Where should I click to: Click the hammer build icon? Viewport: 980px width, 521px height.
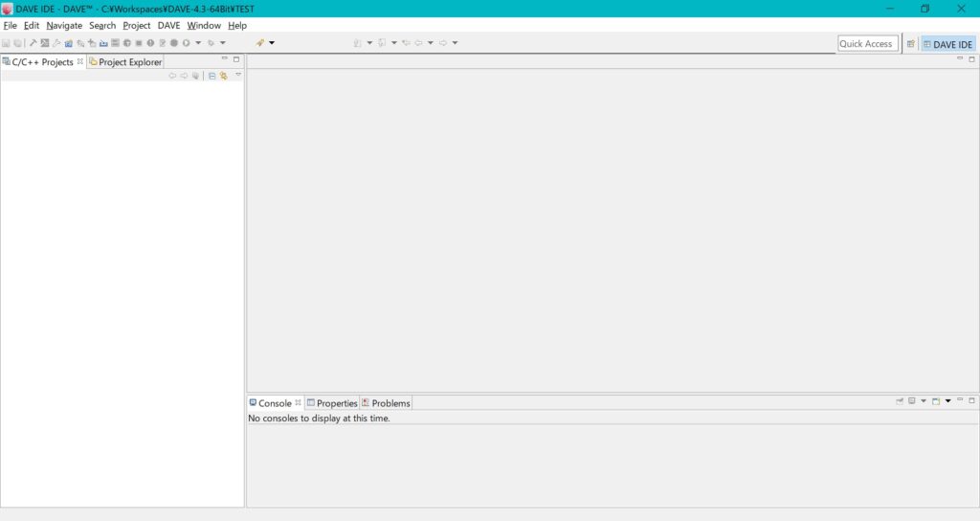[33, 42]
